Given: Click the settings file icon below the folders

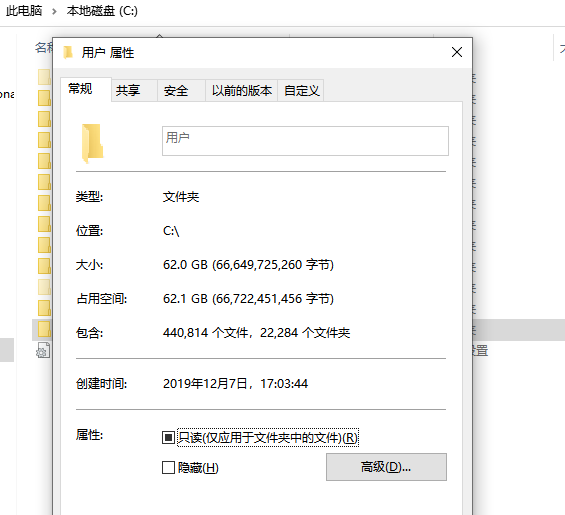Looking at the screenshot, I should [43, 350].
